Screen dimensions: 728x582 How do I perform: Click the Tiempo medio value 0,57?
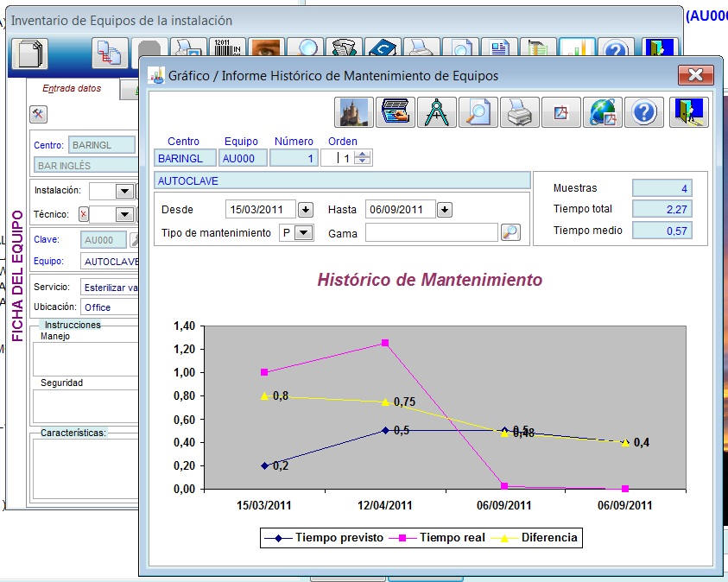662,231
